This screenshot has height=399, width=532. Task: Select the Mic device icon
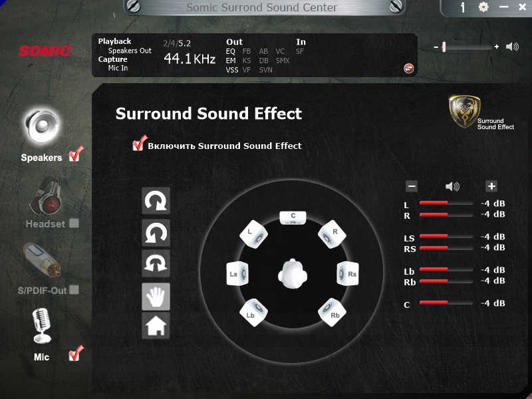point(41,325)
